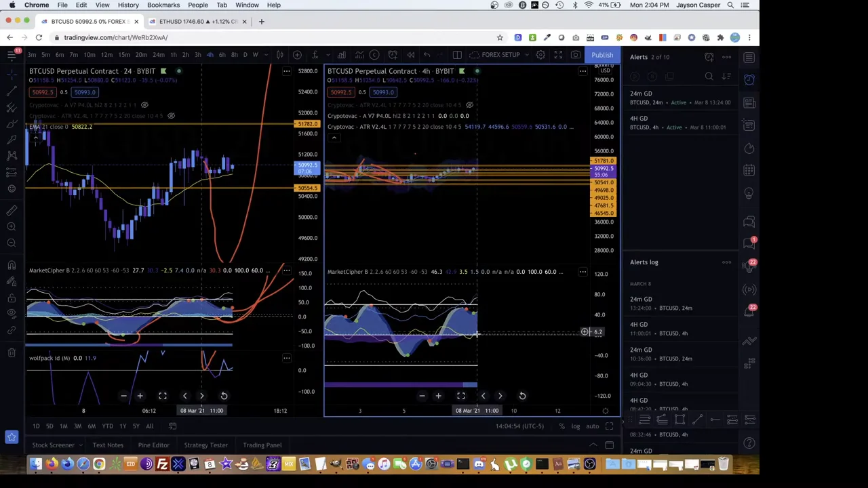
Task: Collapse indicator legend on the 4h chart
Action: coord(334,138)
